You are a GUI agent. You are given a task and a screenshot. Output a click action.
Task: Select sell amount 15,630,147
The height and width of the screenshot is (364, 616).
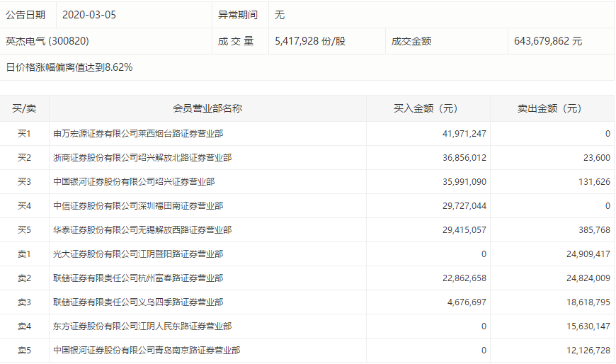point(588,326)
